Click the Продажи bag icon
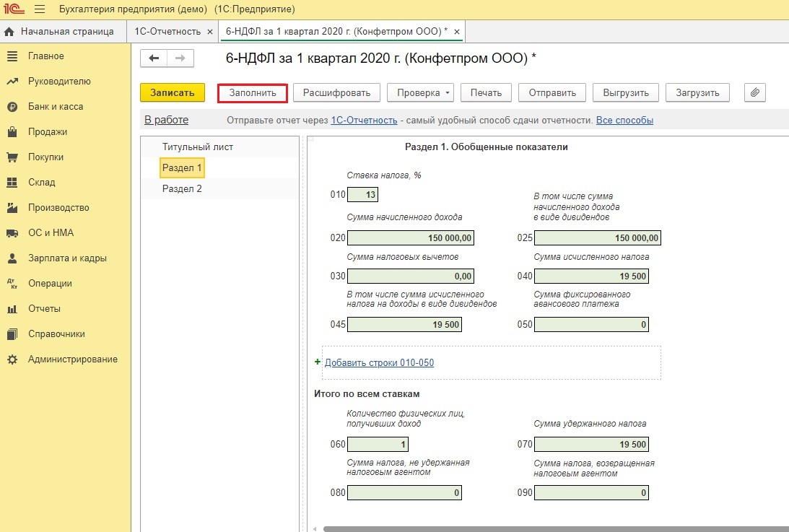 pos(12,132)
